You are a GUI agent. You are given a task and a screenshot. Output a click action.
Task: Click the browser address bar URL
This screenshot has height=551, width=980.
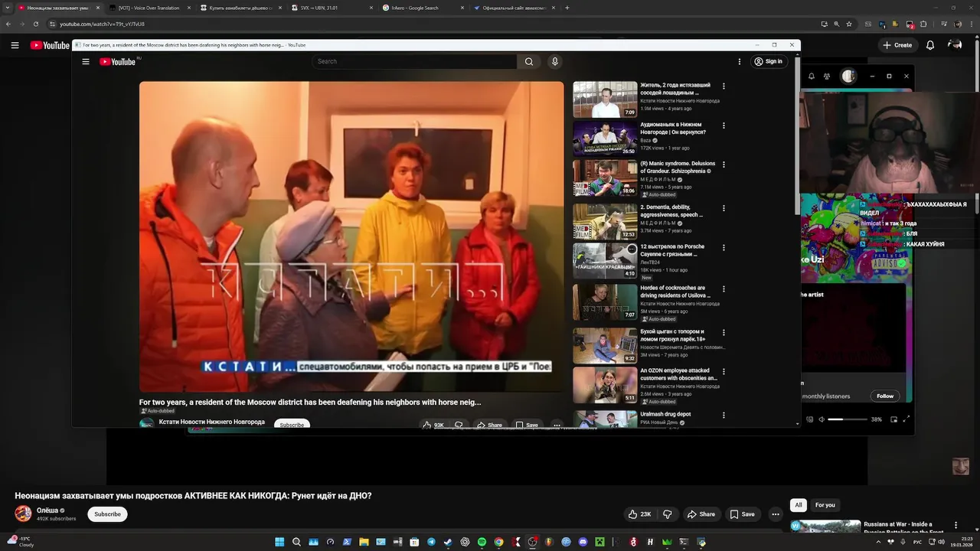(x=102, y=24)
